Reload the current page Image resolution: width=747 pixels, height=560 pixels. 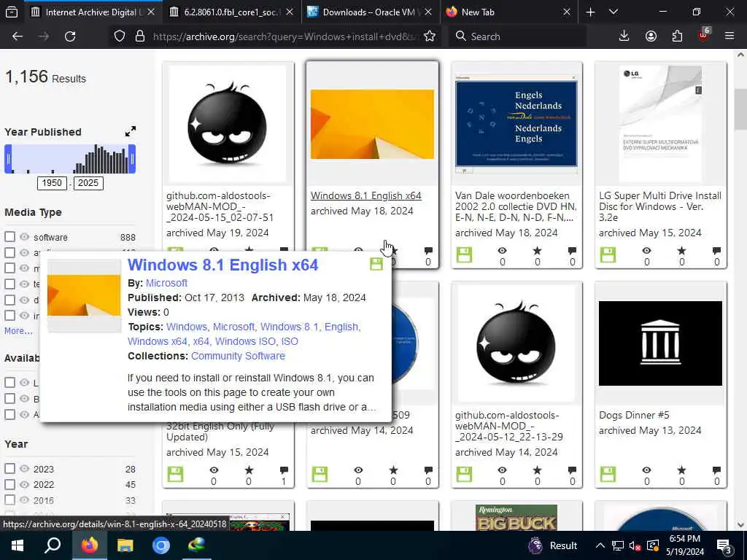[70, 36]
